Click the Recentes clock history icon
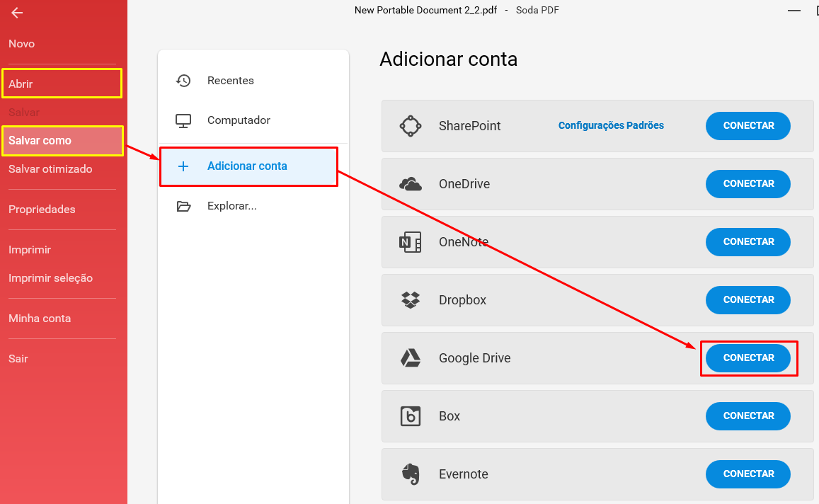Image resolution: width=819 pixels, height=504 pixels. pyautogui.click(x=183, y=81)
